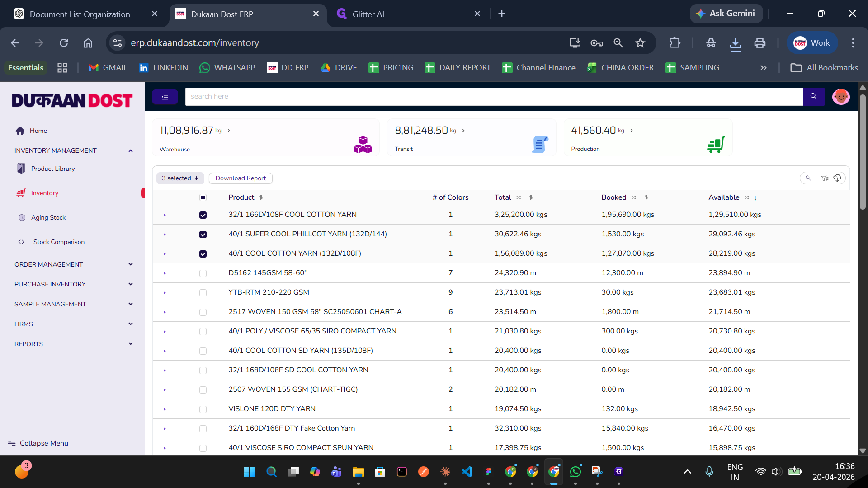
Task: Click the purple search magnifier button
Action: [813, 96]
